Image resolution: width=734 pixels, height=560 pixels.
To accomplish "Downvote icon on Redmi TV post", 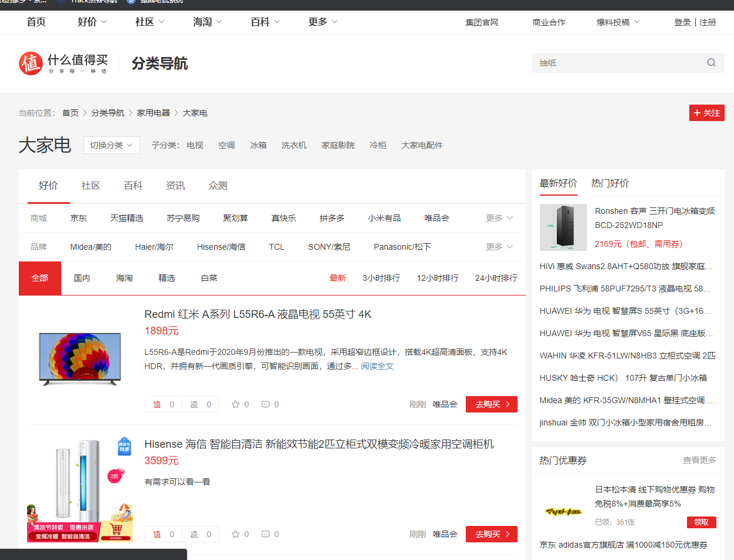I will click(194, 404).
